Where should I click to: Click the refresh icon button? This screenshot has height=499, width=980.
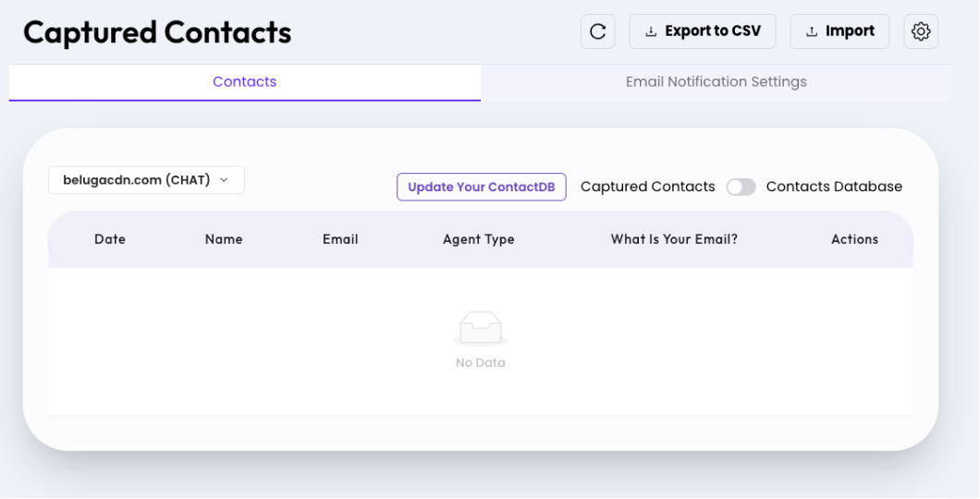(x=597, y=31)
